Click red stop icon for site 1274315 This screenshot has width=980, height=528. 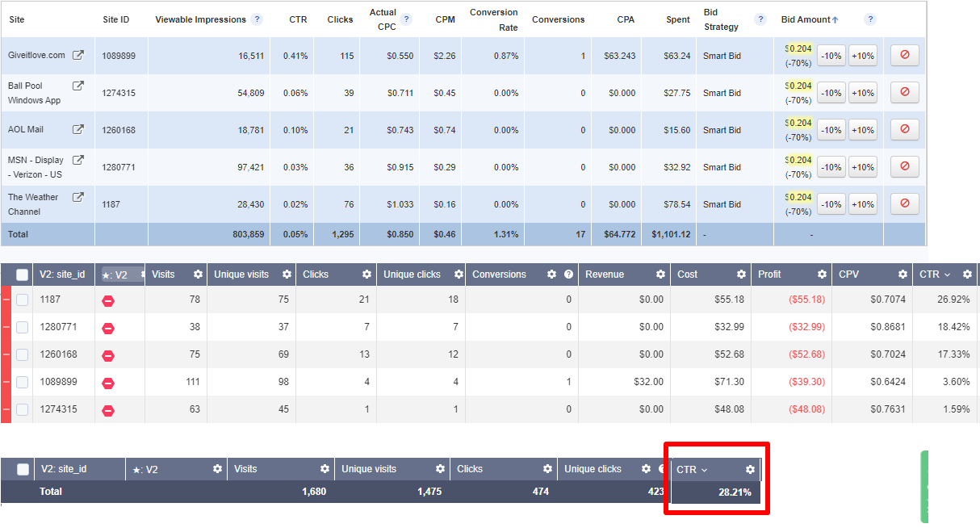108,410
